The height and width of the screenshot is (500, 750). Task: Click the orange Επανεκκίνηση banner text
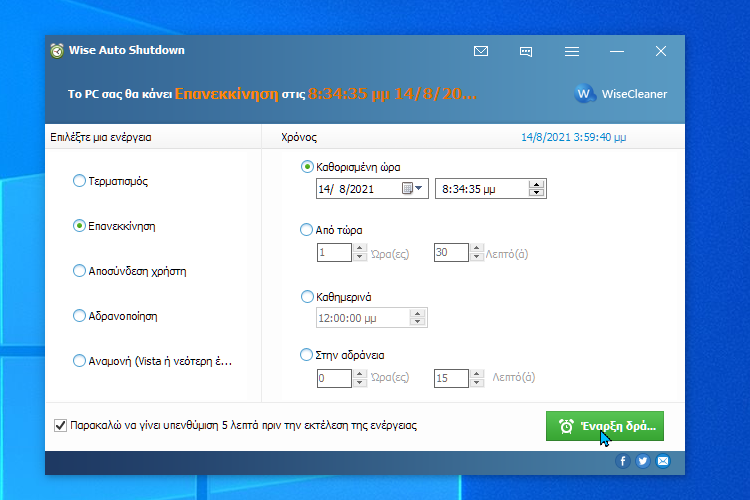[226, 93]
